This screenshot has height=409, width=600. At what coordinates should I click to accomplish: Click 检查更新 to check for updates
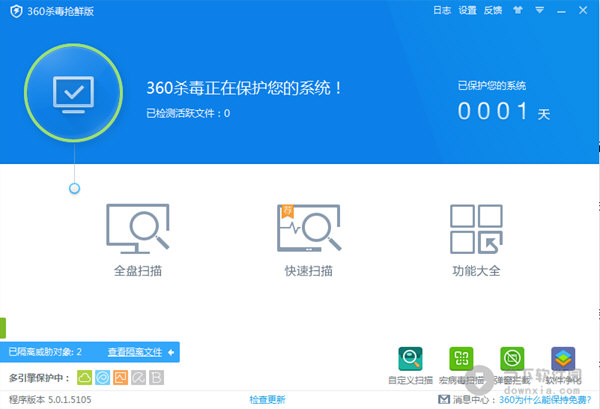pos(267,400)
